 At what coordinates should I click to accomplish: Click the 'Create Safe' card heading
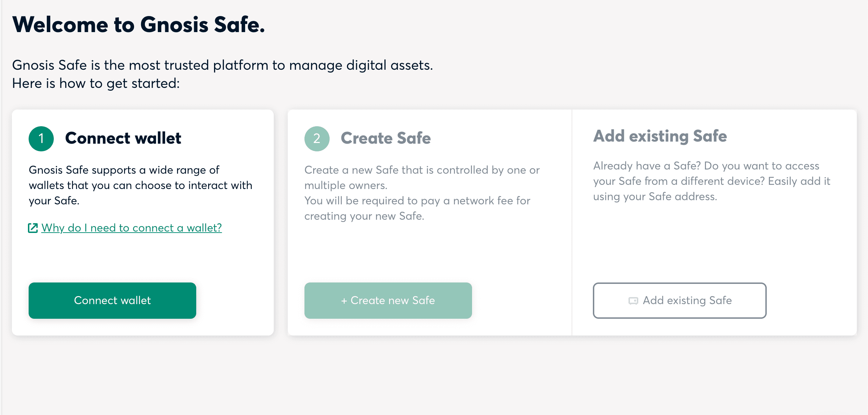click(386, 138)
